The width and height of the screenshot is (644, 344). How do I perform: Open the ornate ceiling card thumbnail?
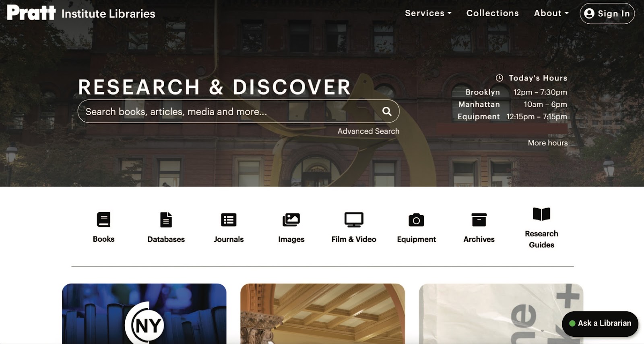(x=322, y=314)
